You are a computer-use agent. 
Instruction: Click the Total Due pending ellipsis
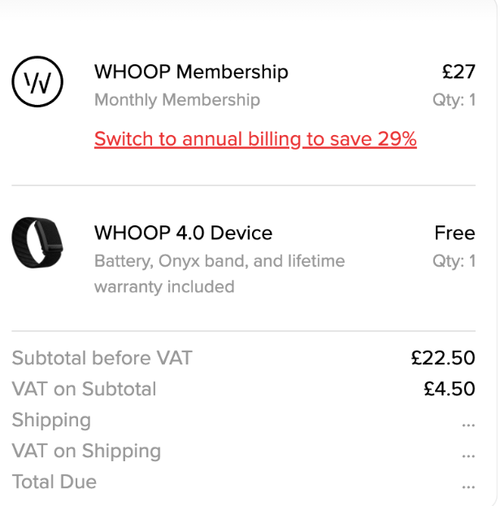[468, 487]
